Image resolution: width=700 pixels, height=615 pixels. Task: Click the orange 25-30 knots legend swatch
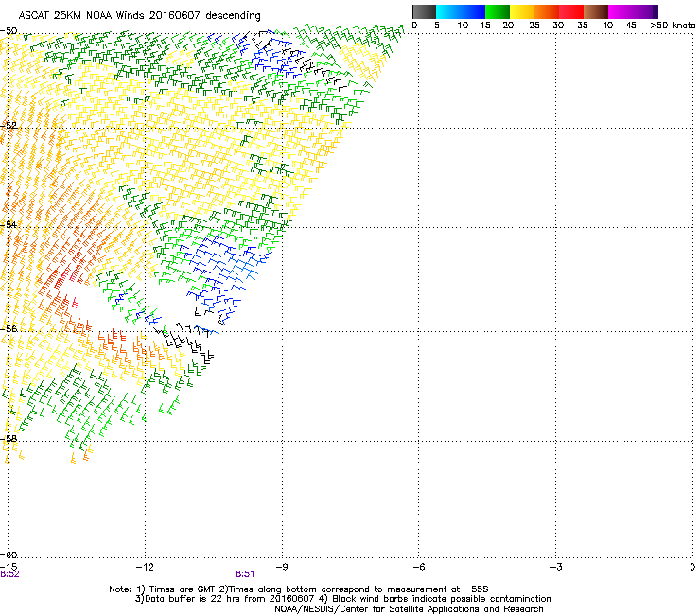click(x=547, y=11)
